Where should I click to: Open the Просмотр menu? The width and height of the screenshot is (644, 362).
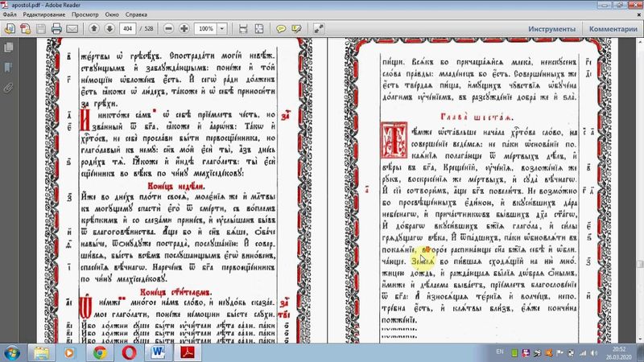pyautogui.click(x=85, y=14)
